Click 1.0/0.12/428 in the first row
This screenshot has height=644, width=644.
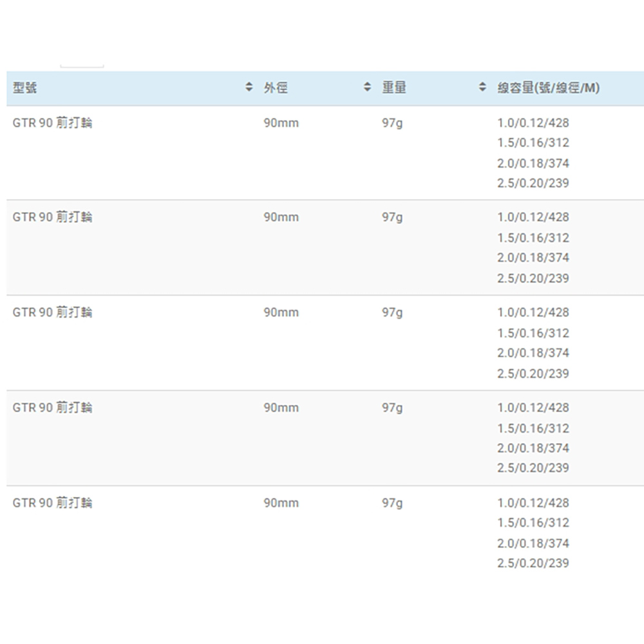[533, 122]
